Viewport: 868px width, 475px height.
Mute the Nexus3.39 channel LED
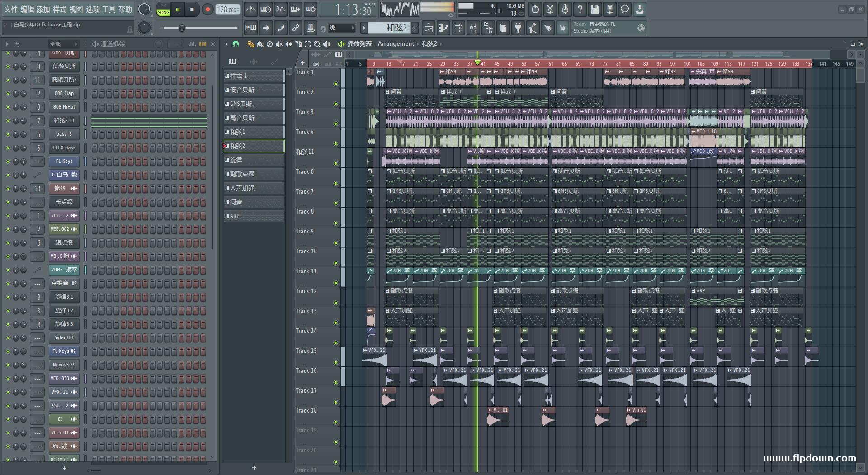[8, 365]
